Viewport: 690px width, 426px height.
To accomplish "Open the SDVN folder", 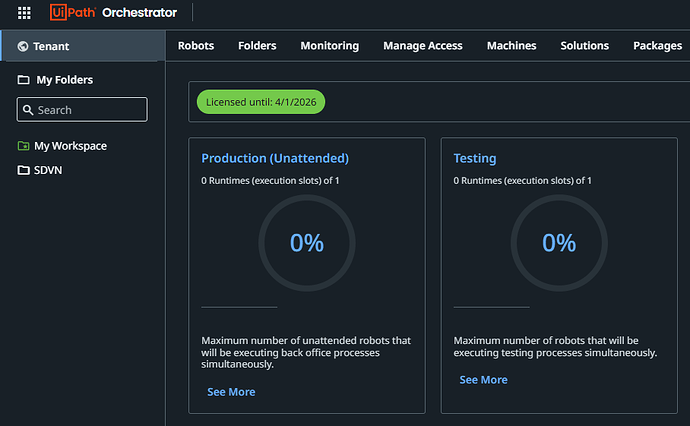I will click(48, 170).
